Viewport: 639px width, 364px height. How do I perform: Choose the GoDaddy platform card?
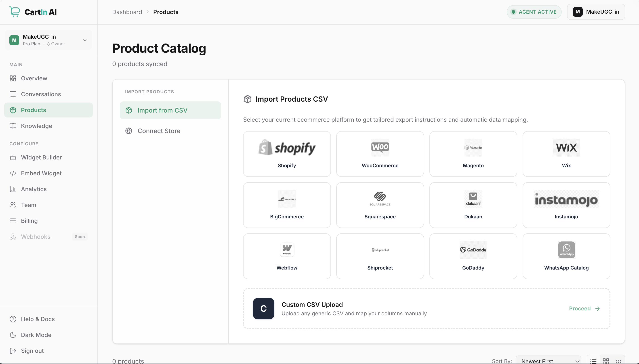[x=473, y=256]
